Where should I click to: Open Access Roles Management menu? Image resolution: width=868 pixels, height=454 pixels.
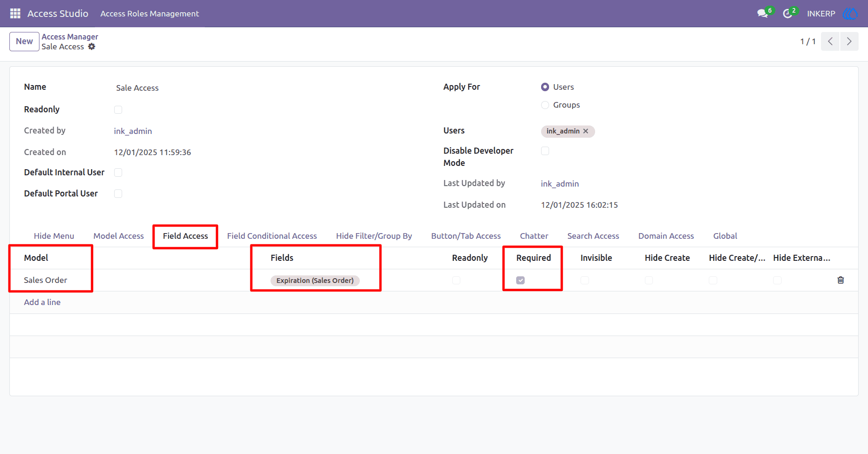pos(149,14)
